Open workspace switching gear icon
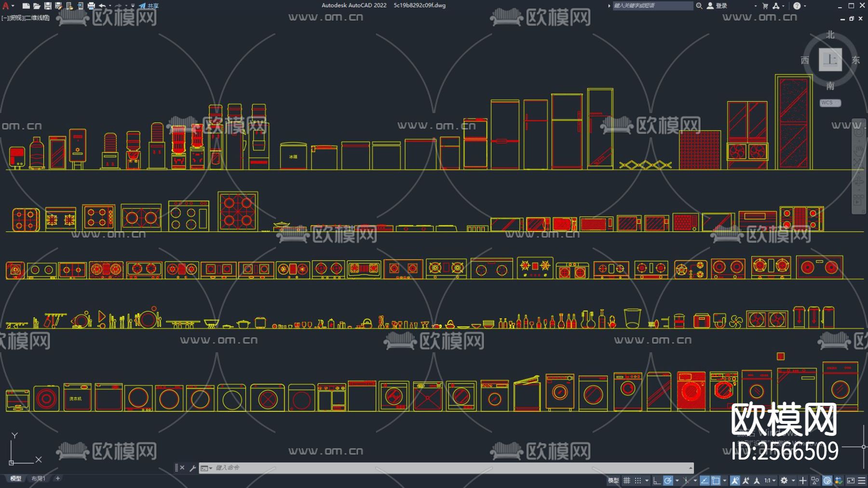The width and height of the screenshot is (868, 488). [x=785, y=480]
